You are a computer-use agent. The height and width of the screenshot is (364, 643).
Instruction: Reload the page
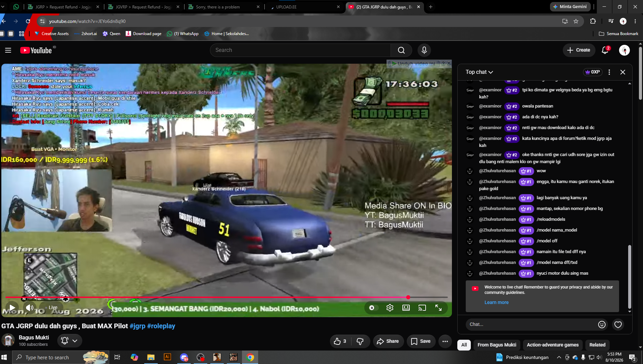coord(28,21)
